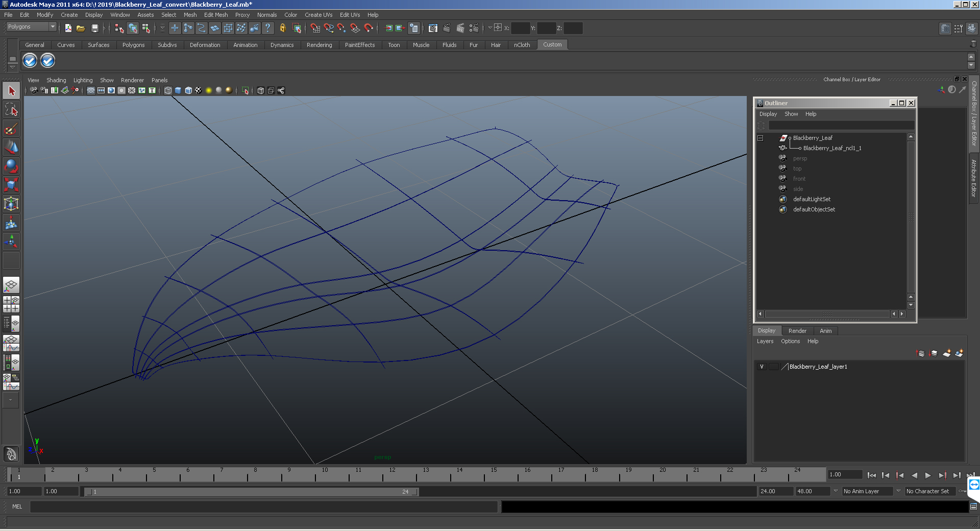Toggle smooth shade all blue cube icon
The image size is (980, 531).
[178, 90]
